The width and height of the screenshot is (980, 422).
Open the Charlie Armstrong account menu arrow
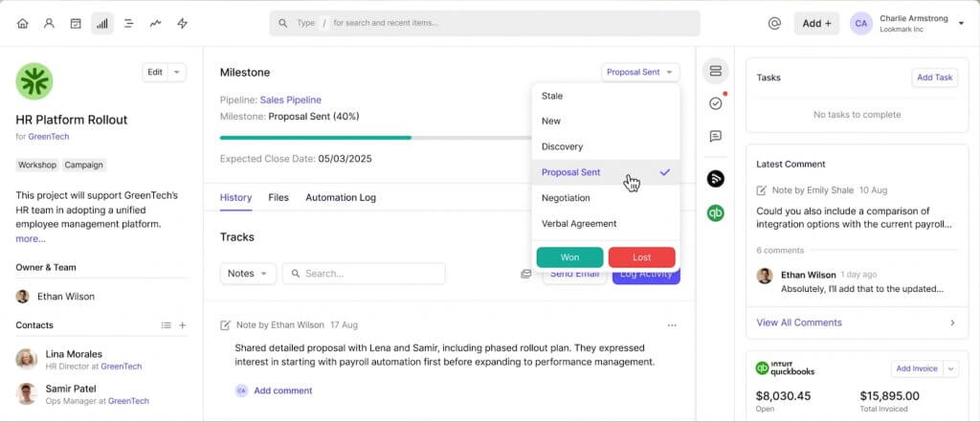pos(961,23)
